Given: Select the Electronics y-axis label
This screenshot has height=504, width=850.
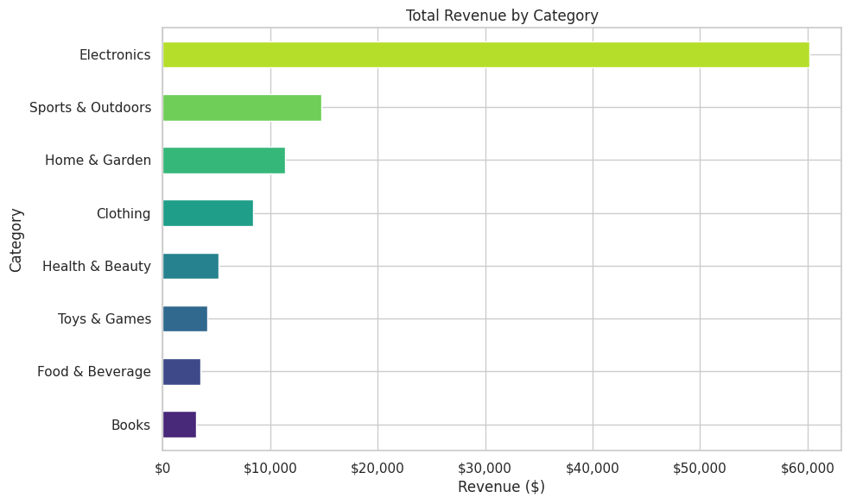Looking at the screenshot, I should click(x=115, y=55).
